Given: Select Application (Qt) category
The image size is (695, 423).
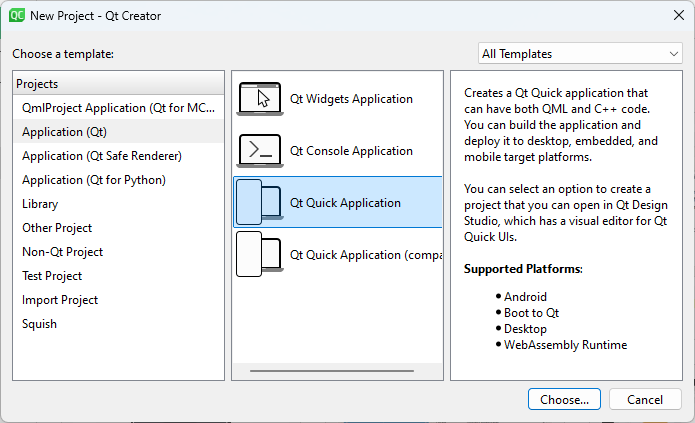Looking at the screenshot, I should coord(64,132).
